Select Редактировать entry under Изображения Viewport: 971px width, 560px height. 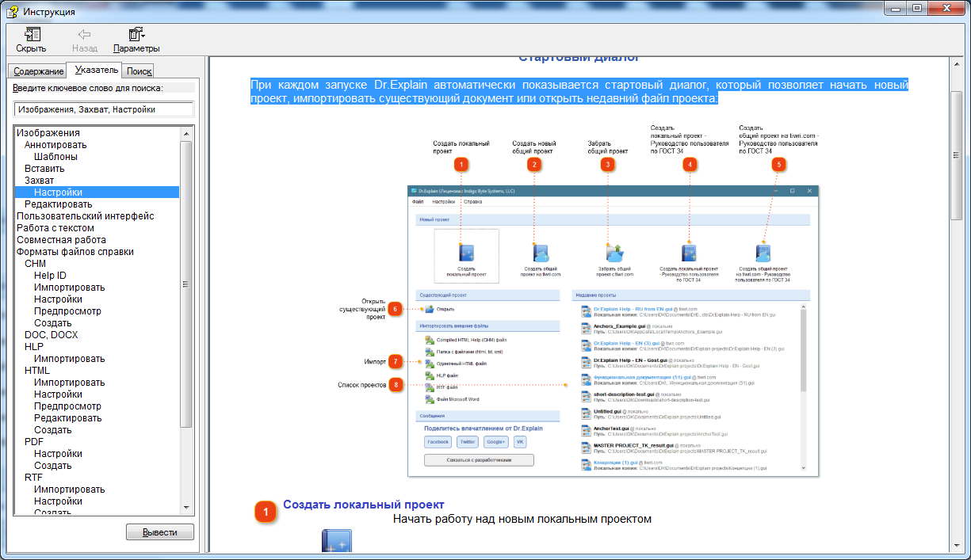pyautogui.click(x=58, y=204)
